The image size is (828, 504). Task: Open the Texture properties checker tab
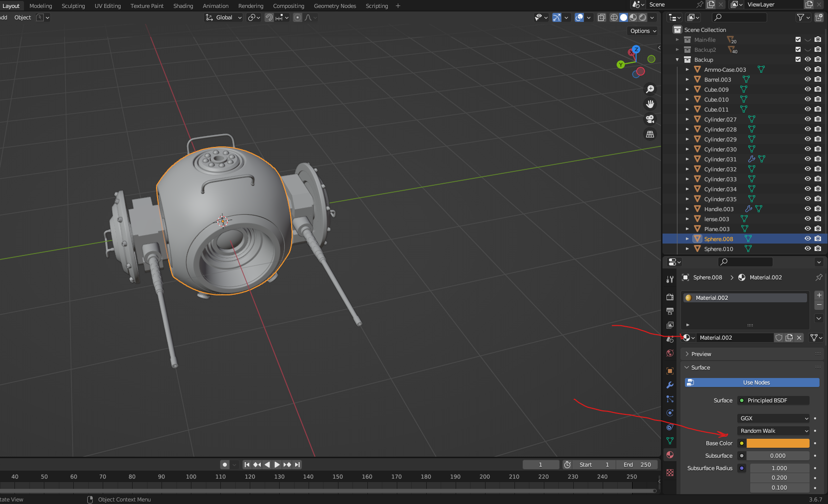click(670, 472)
